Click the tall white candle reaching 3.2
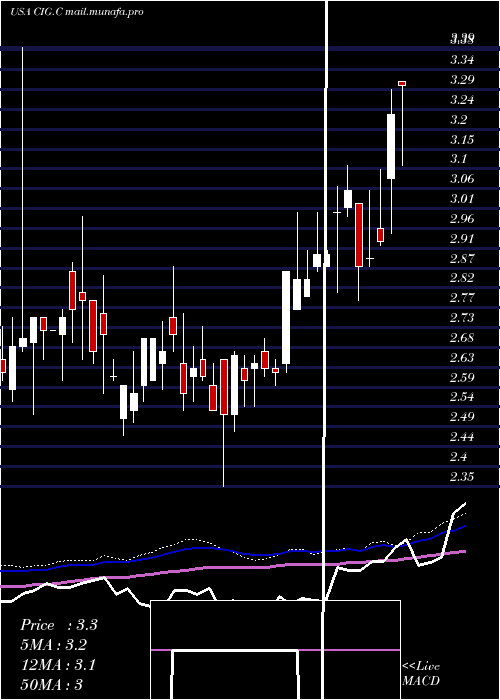 391,146
